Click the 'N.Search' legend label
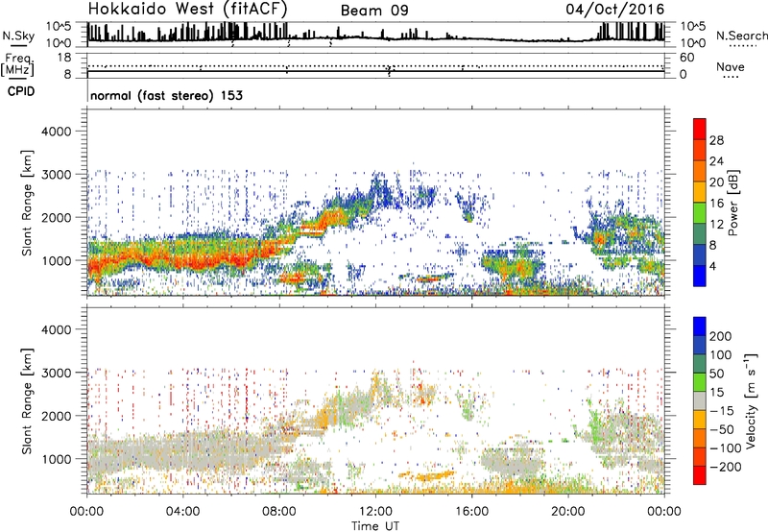 [x=741, y=36]
